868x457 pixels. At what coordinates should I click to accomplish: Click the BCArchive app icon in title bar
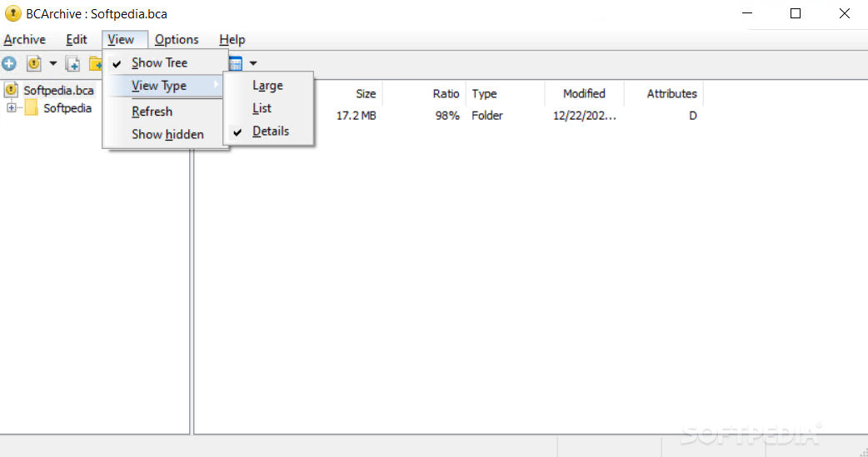click(x=12, y=13)
